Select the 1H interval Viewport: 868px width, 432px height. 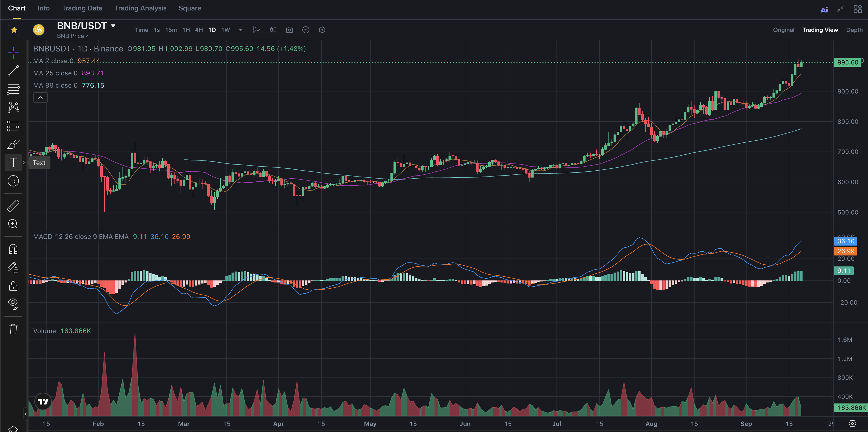[x=186, y=30]
